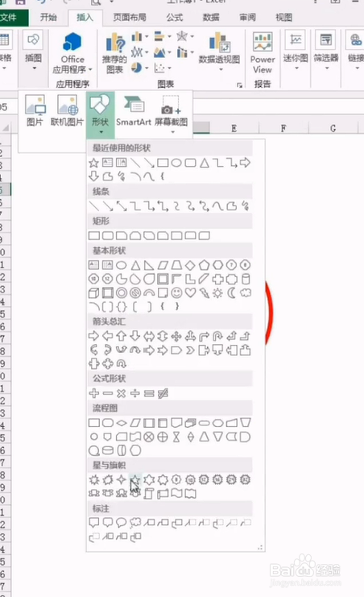Screen dimensions: 364x597
Task: Switch to the View (视图) tab
Action: pos(284,18)
